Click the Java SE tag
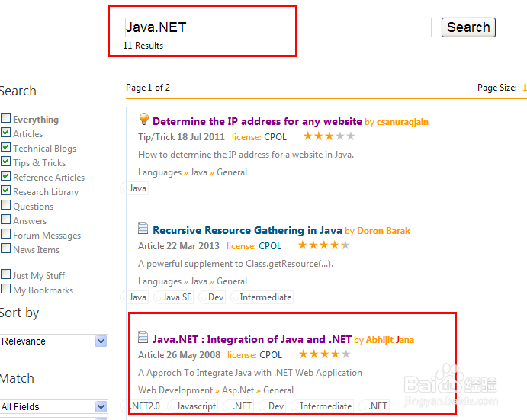527x420 pixels. 177,297
